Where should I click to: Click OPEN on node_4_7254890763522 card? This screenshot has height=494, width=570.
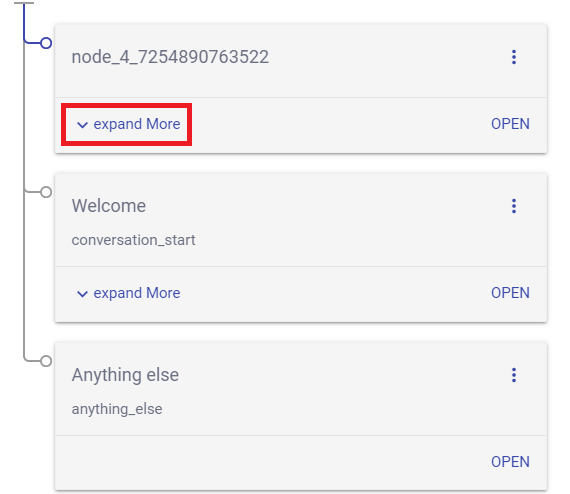pos(510,124)
